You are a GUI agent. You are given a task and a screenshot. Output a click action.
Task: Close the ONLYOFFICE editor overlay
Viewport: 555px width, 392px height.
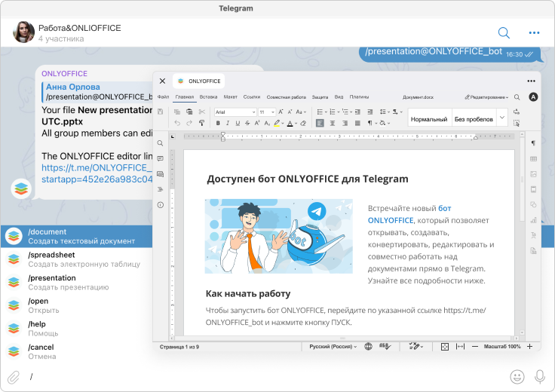pos(162,81)
